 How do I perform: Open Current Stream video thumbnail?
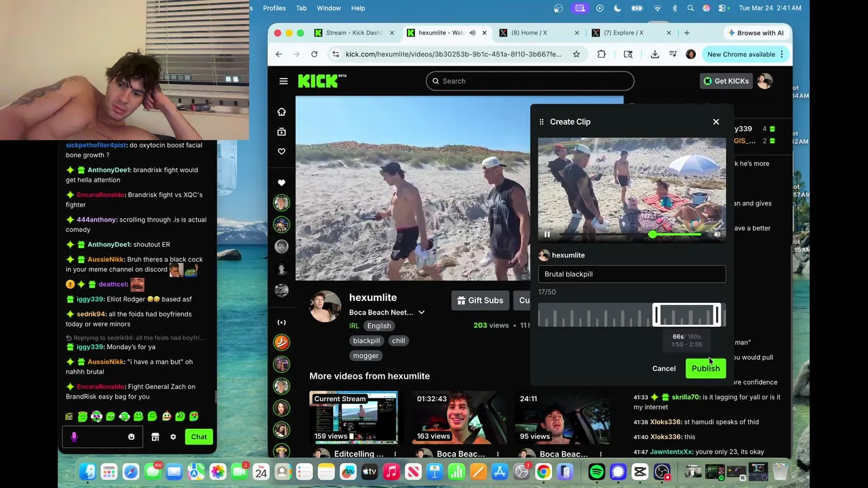click(x=353, y=417)
